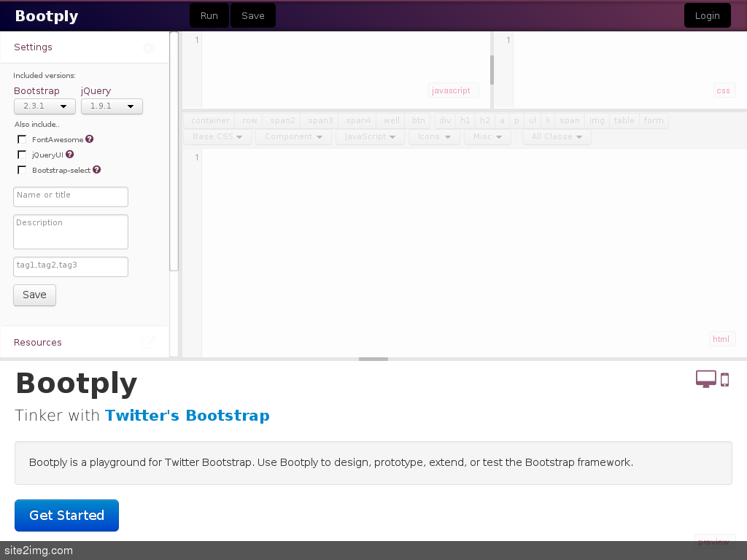
Task: Expand the Icons dropdown
Action: pos(434,136)
